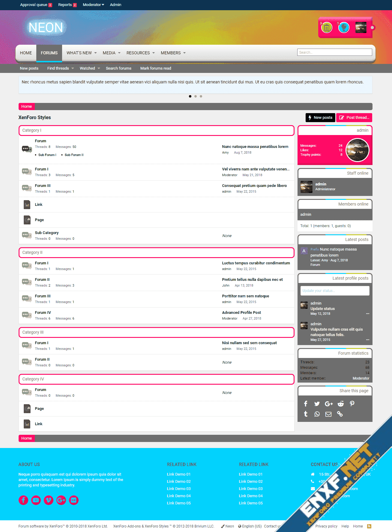This screenshot has height=532, width=392.
Task: Share this page via Pinterest icon
Action: (x=352, y=404)
